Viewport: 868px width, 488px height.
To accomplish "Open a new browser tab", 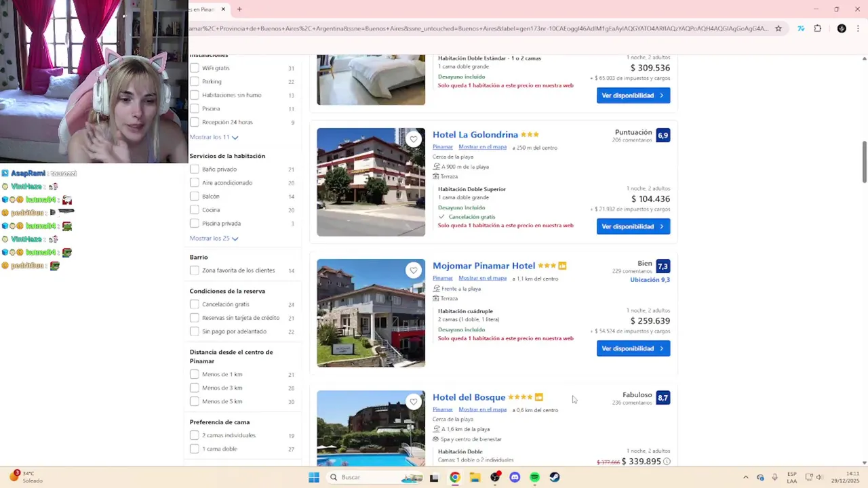I will coord(239,9).
